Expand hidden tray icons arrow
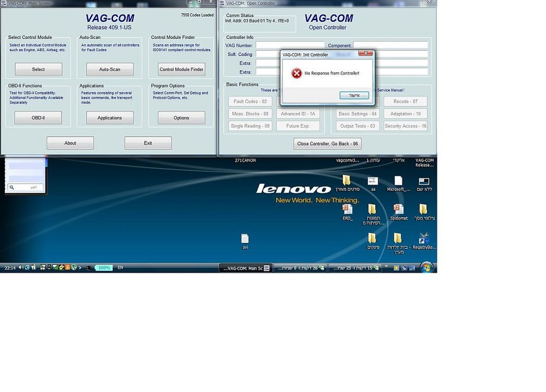 (80, 268)
